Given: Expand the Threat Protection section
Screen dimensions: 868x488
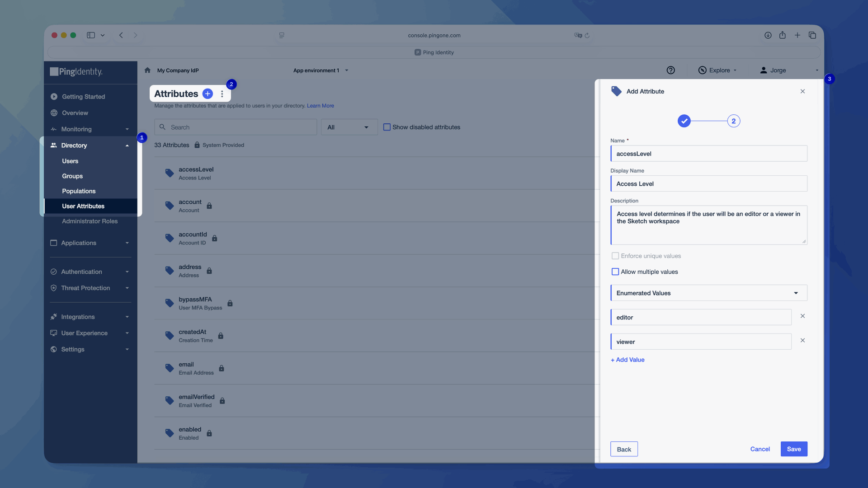Looking at the screenshot, I should [x=90, y=288].
